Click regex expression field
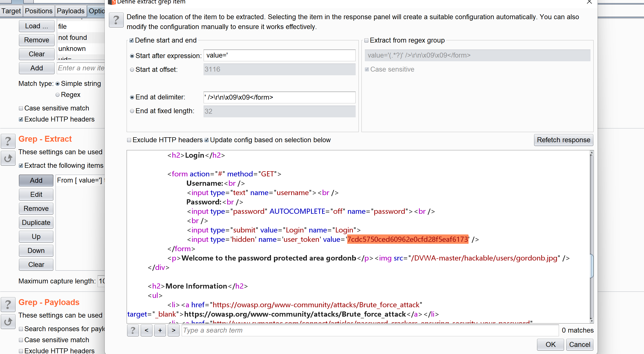 click(477, 55)
